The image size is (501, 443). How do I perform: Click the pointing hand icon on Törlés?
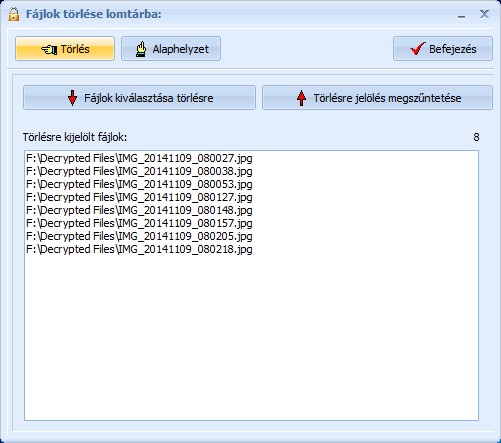click(x=49, y=49)
